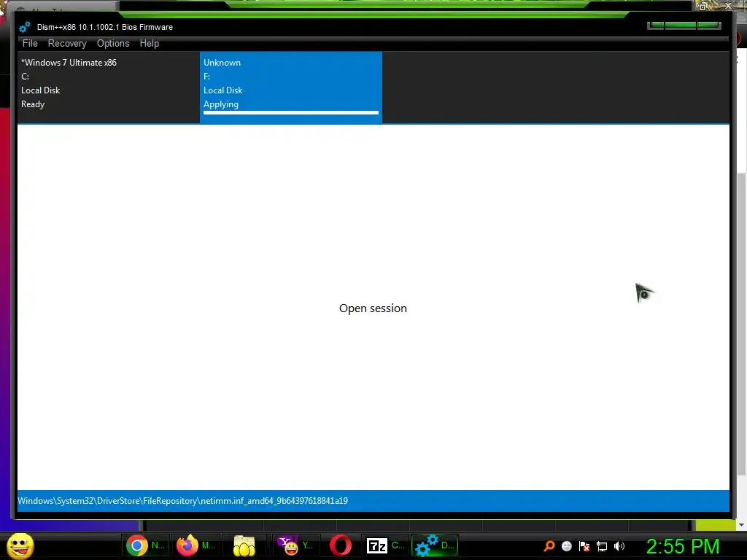The height and width of the screenshot is (560, 747).
Task: Open Firefox from the taskbar
Action: tap(196, 545)
